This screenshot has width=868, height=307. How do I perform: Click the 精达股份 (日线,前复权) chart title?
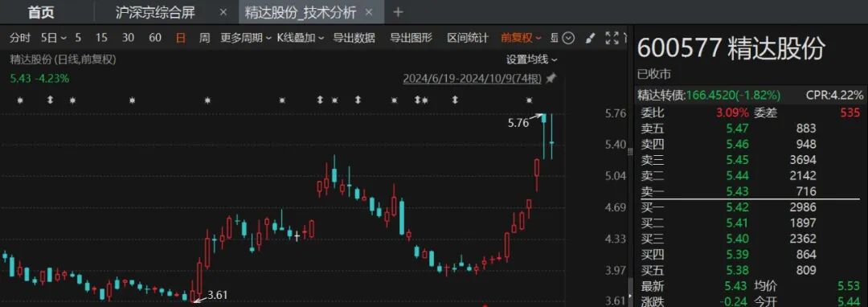pyautogui.click(x=63, y=59)
